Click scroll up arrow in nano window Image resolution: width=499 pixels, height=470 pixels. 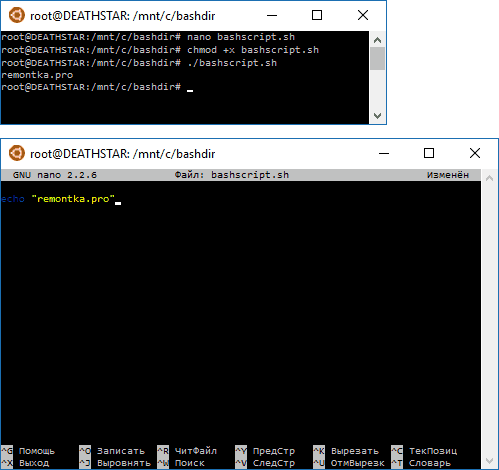[489, 178]
